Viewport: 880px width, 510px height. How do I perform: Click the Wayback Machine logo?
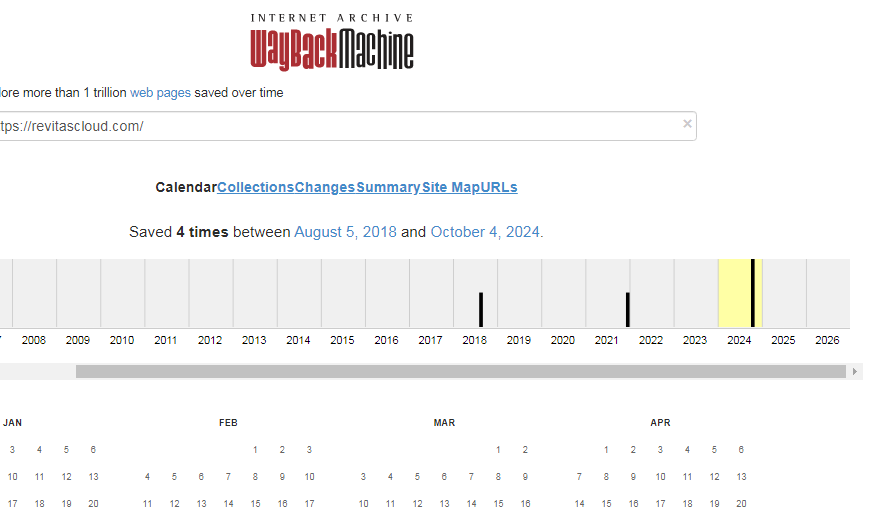click(x=332, y=43)
